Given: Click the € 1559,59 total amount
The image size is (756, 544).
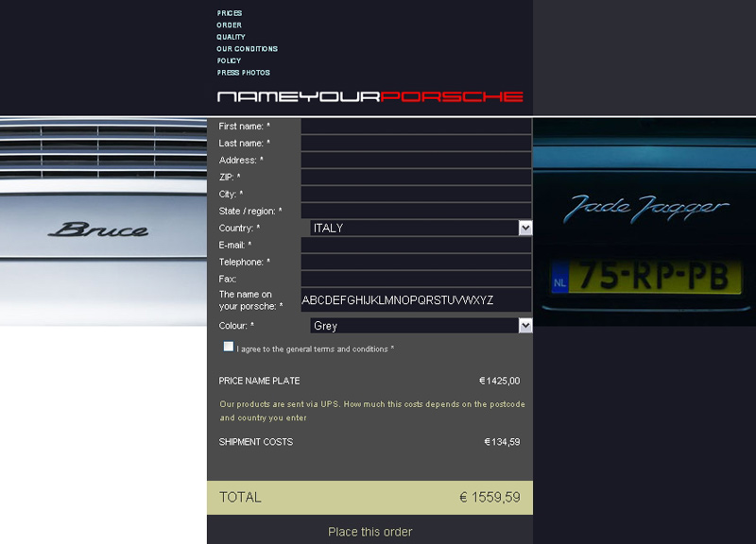Looking at the screenshot, I should point(490,498).
